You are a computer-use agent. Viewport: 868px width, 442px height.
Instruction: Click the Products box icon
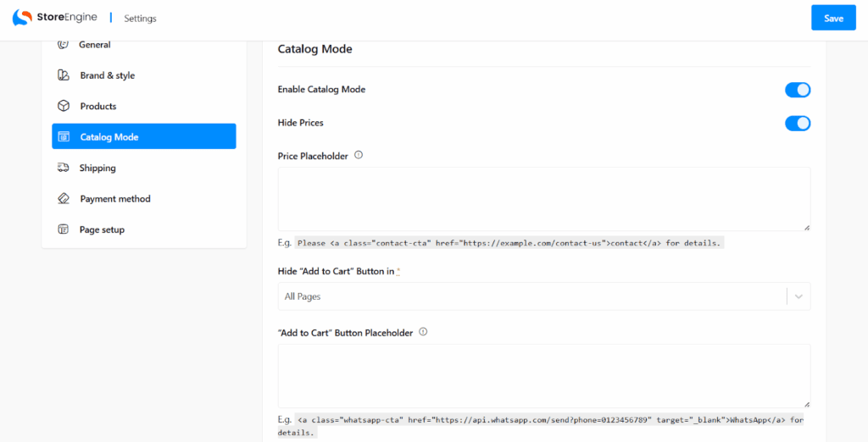click(x=64, y=106)
